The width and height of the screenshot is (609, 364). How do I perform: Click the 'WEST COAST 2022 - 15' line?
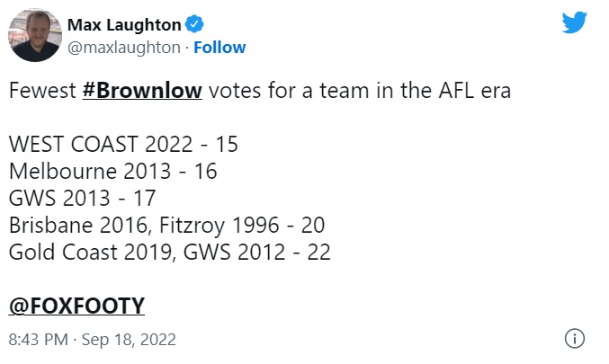123,145
